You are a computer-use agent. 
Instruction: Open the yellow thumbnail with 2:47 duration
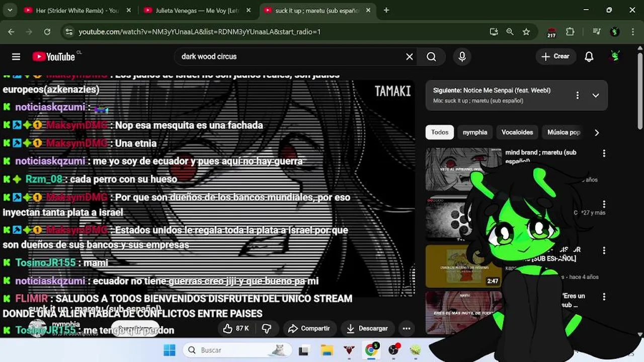[463, 266]
